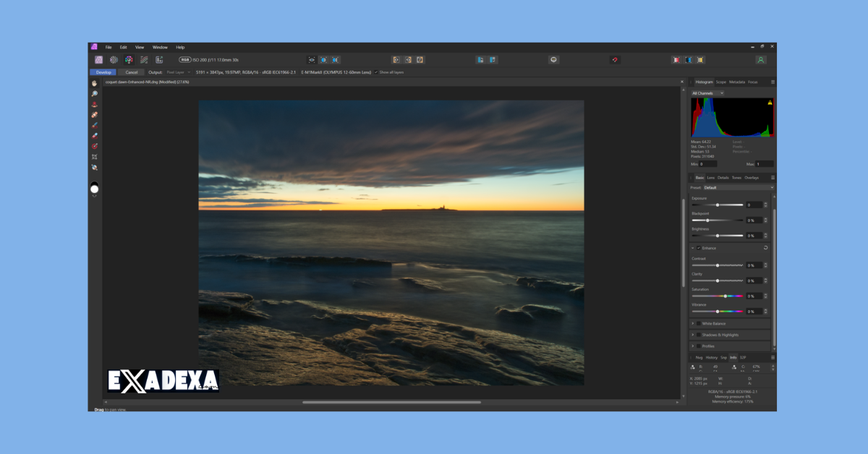Click the Develop button
Image resolution: width=868 pixels, height=454 pixels.
(x=103, y=72)
